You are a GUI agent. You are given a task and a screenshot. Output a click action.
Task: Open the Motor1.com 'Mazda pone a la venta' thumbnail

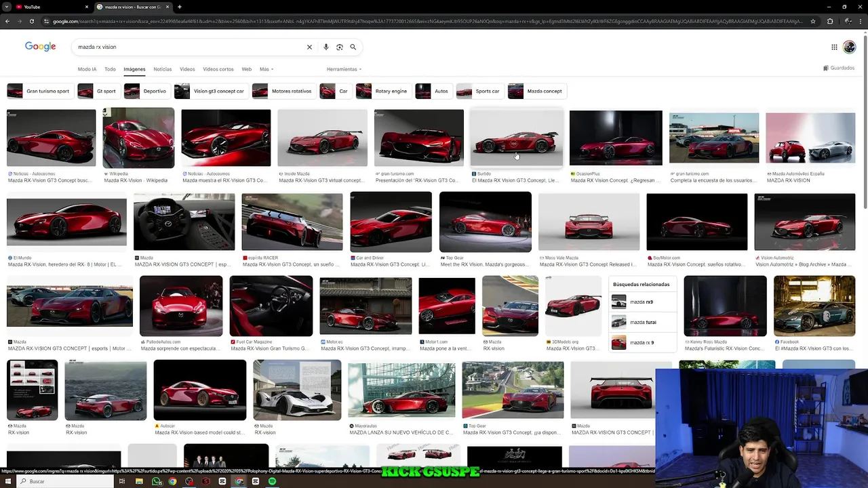(x=447, y=306)
